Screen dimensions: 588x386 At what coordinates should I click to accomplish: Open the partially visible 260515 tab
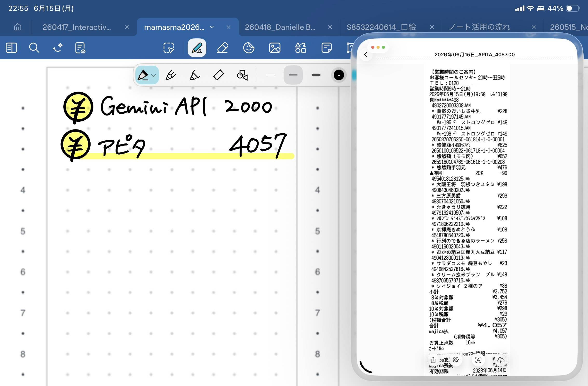(569, 27)
